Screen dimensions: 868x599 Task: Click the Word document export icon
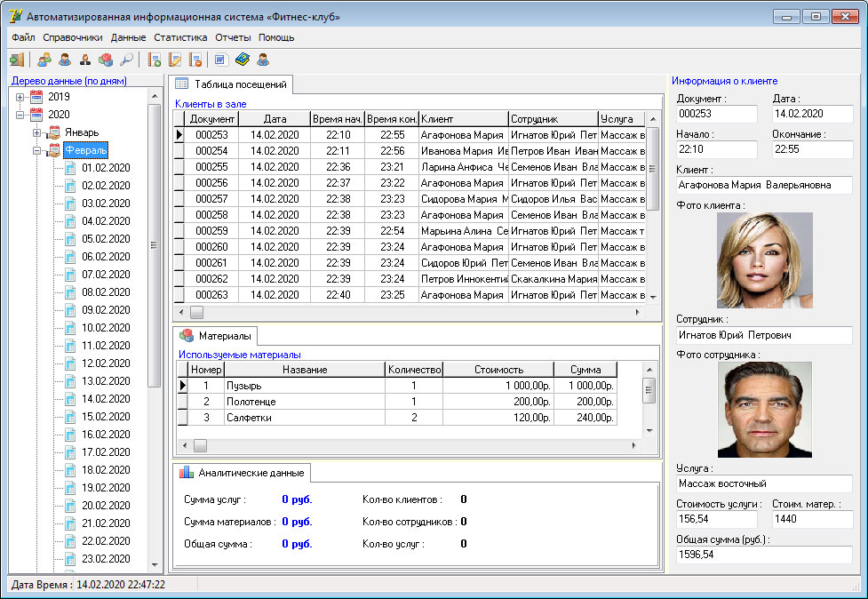pyautogui.click(x=221, y=60)
